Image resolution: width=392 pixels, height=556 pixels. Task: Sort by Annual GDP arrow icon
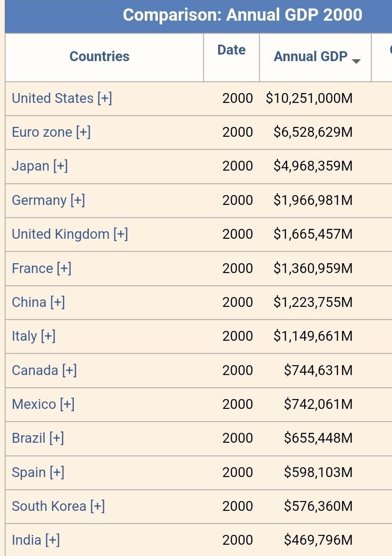point(356,61)
